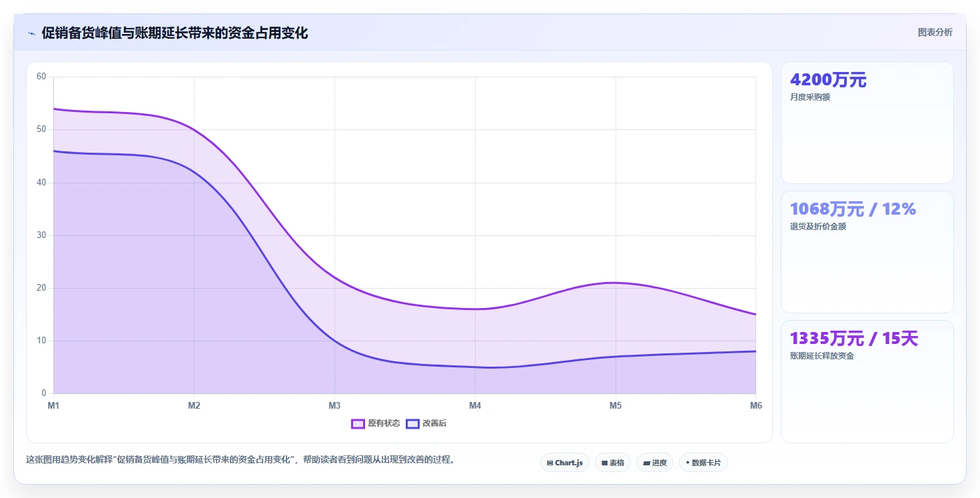
Task: Click the M5 x-axis label
Action: 616,405
